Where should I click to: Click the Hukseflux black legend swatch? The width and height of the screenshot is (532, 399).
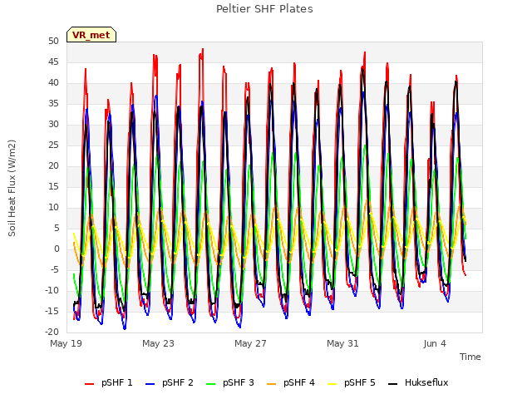click(x=392, y=384)
